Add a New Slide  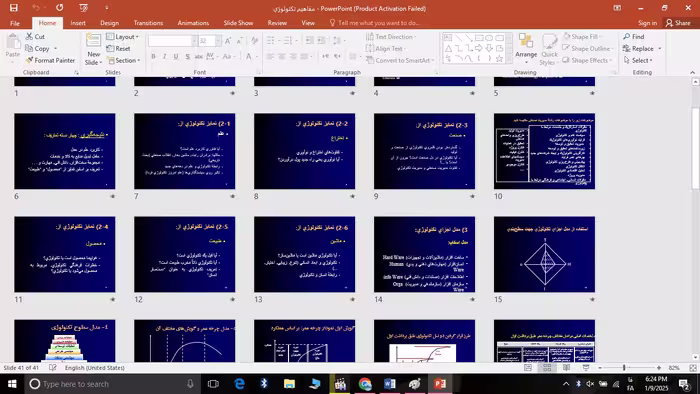(x=93, y=49)
